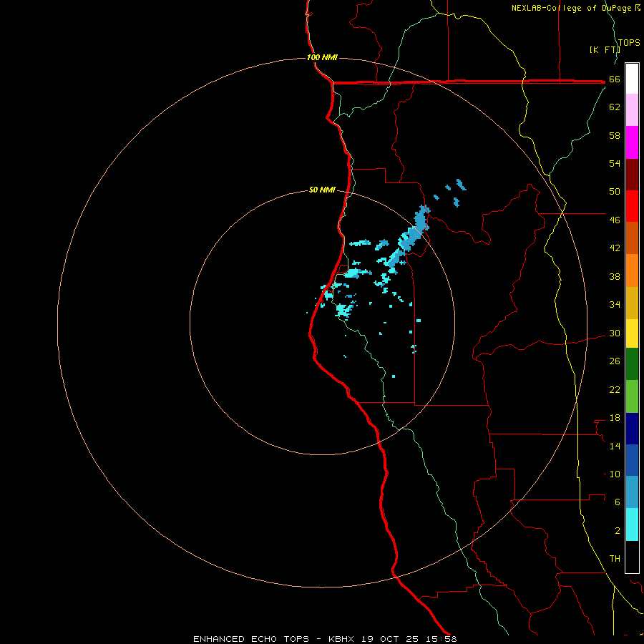Image resolution: width=644 pixels, height=644 pixels.
Task: Click the legend value '50'
Action: click(615, 192)
